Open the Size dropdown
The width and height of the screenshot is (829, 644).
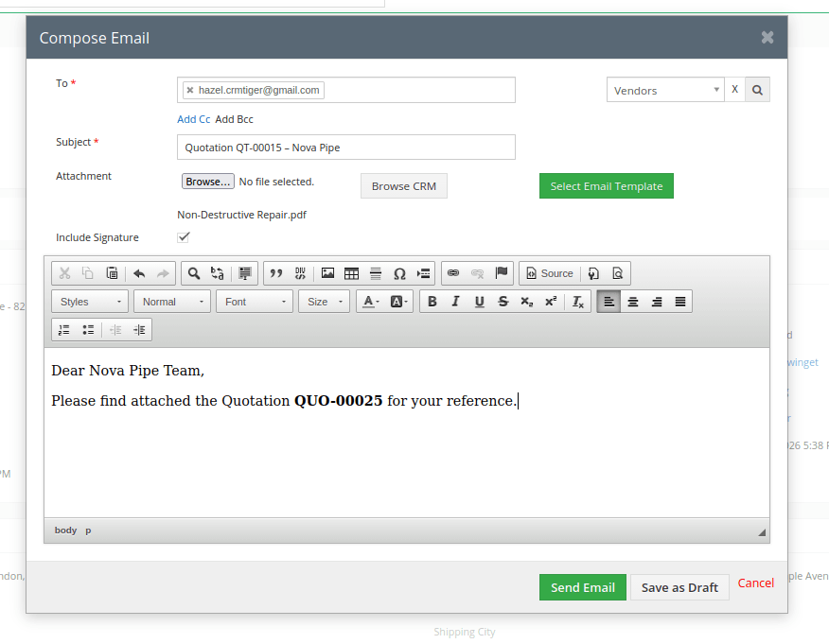pos(324,302)
